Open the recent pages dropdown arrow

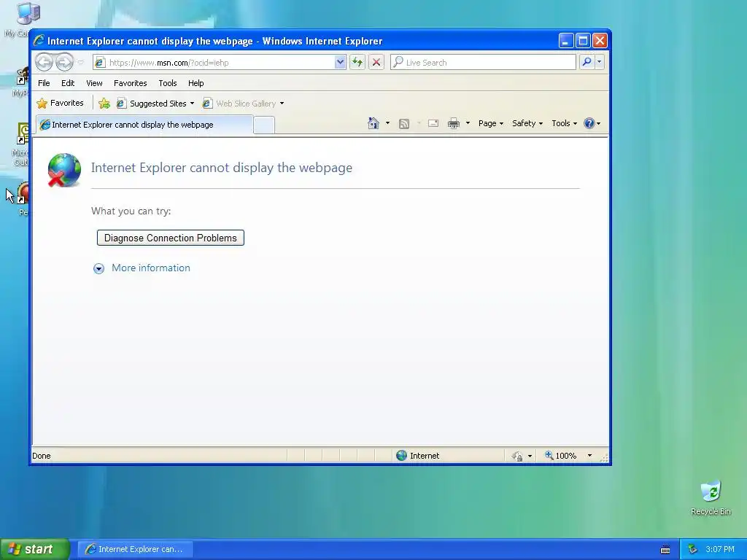[80, 63]
